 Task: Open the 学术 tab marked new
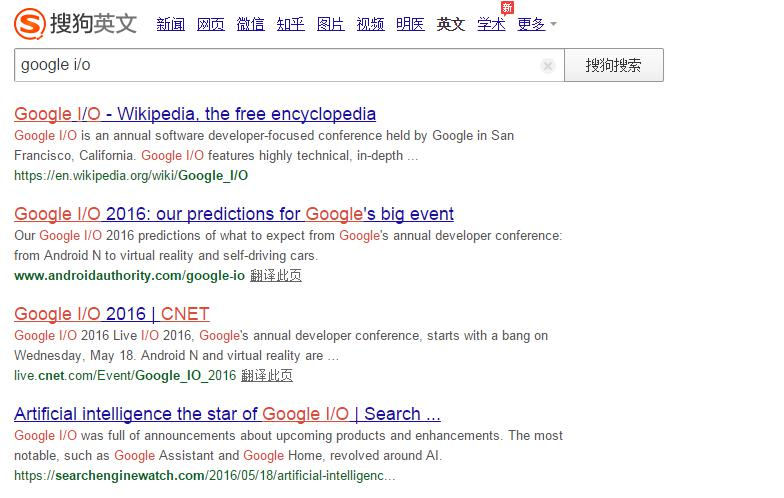tap(491, 24)
